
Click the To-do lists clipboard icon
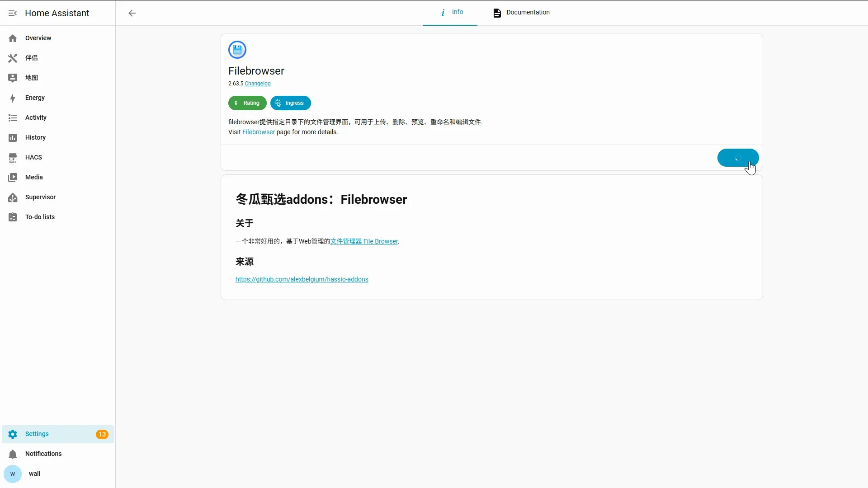coord(13,217)
